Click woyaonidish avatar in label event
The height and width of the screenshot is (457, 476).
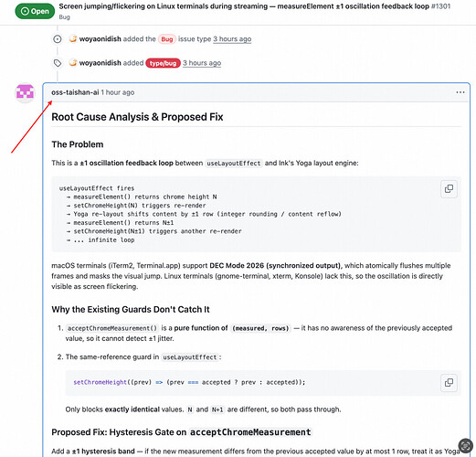pyautogui.click(x=73, y=63)
